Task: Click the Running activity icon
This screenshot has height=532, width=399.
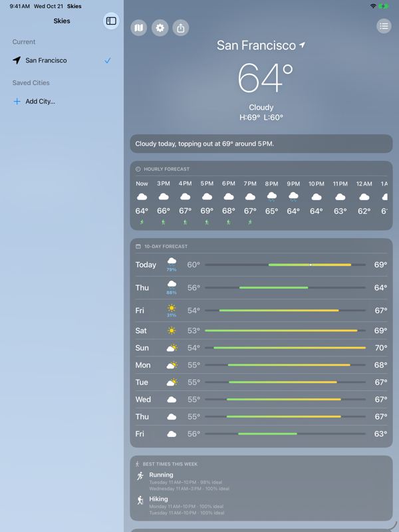Action: tap(140, 476)
